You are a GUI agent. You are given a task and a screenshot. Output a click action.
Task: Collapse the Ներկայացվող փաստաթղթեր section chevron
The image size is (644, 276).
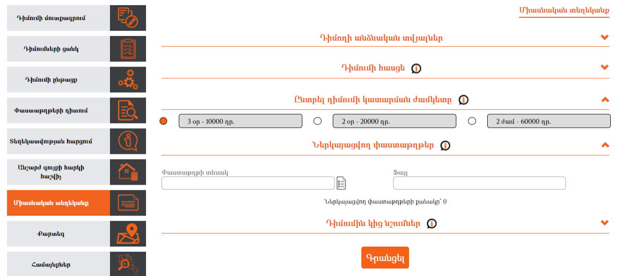(x=605, y=145)
